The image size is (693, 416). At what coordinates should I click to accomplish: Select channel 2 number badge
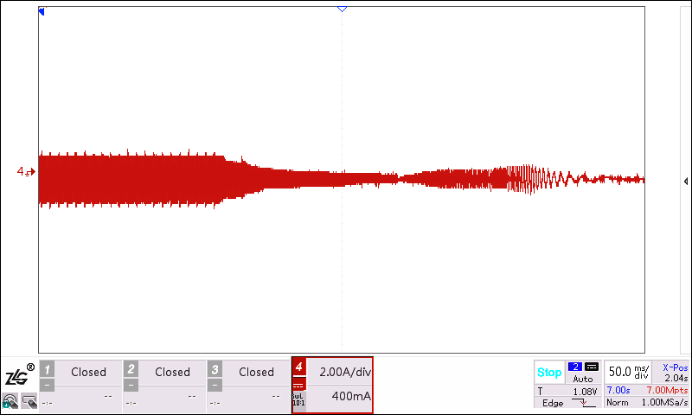(131, 369)
